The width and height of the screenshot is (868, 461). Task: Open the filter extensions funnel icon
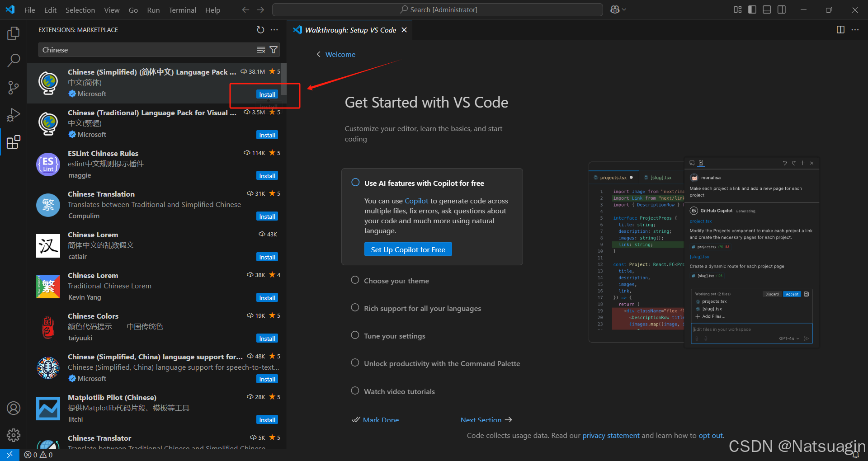point(274,50)
